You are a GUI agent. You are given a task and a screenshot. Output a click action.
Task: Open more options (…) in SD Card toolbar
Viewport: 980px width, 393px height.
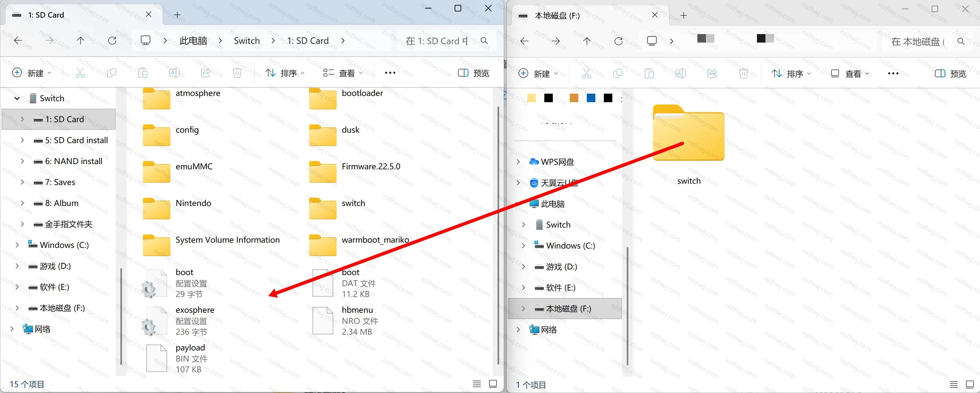point(390,73)
